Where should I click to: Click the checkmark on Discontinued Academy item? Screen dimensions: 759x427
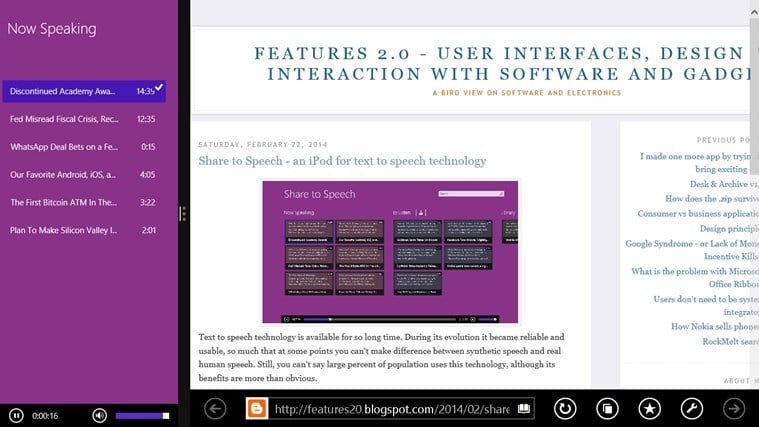point(159,87)
